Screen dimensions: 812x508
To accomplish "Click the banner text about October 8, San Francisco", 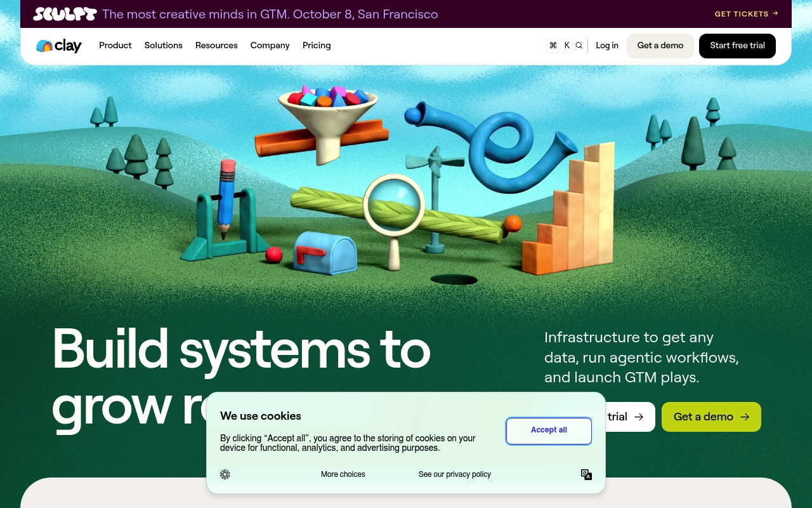I will pos(270,14).
